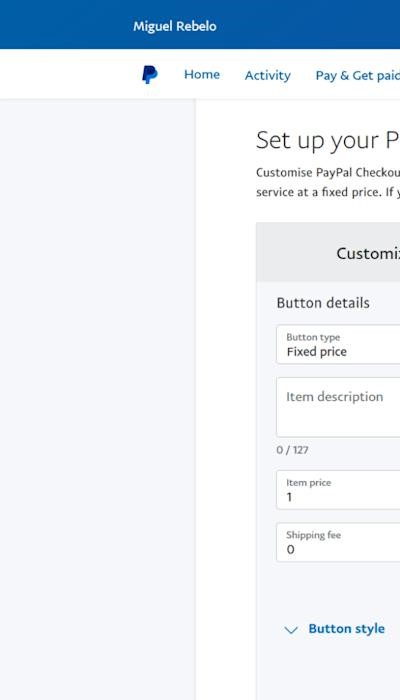Screen dimensions: 400x700
Task: Expand the Button style chevron arrow
Action: click(x=291, y=630)
